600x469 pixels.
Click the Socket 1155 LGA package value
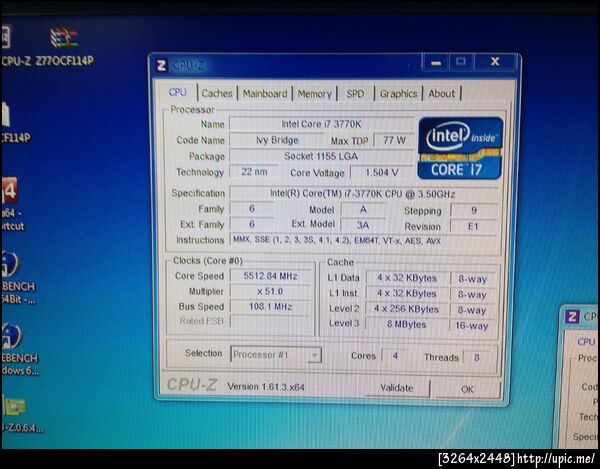point(321,156)
